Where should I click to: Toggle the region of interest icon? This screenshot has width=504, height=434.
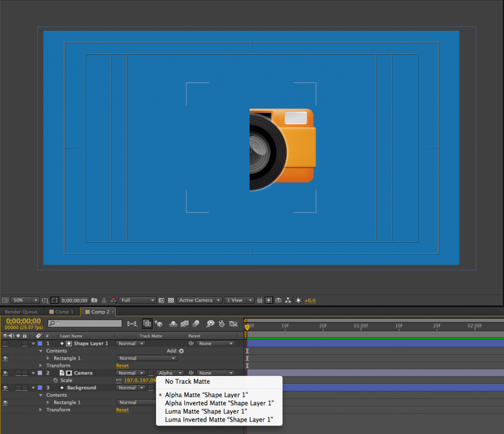coord(161,300)
